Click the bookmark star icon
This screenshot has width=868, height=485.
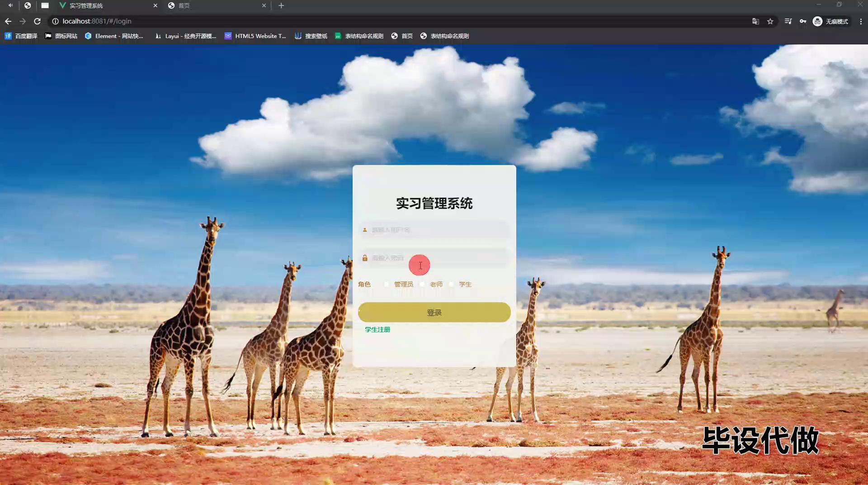coord(770,21)
